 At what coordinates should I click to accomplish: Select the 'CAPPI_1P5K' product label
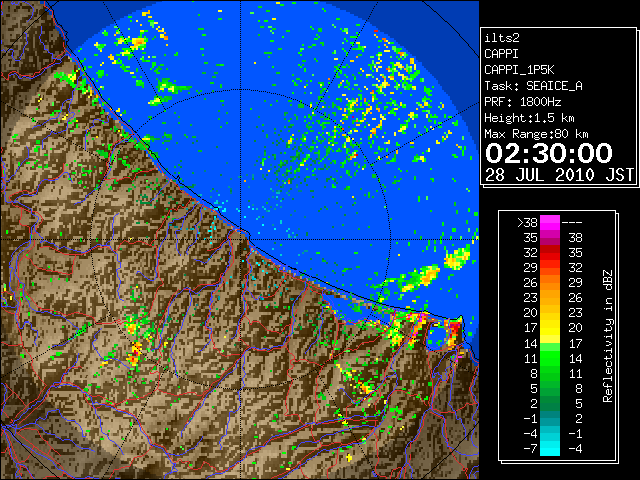tap(519, 70)
